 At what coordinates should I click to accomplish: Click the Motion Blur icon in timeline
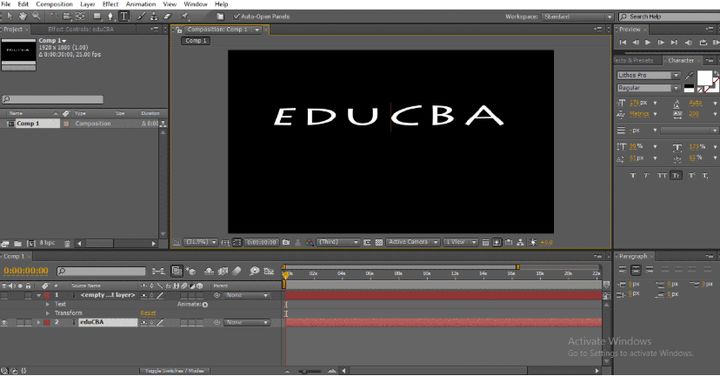237,271
